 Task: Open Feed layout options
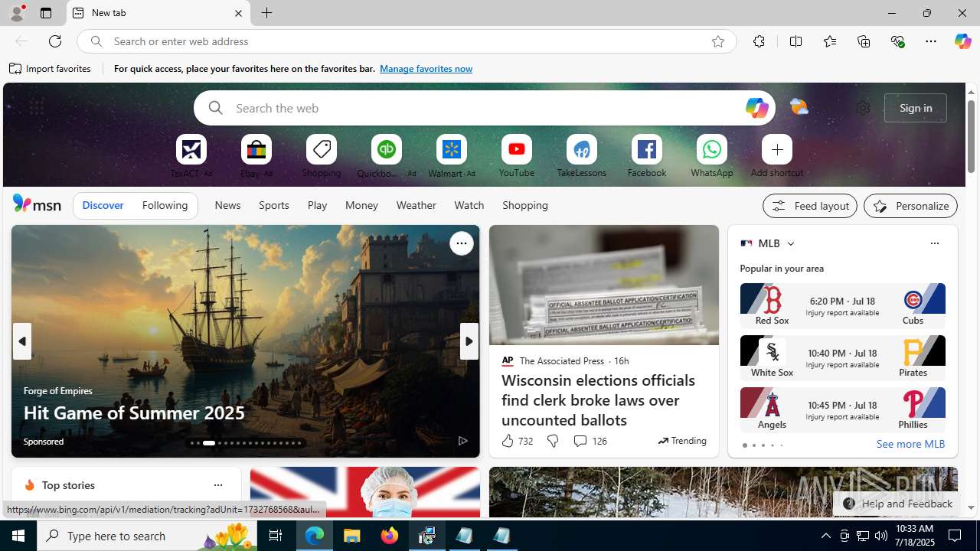tap(810, 206)
